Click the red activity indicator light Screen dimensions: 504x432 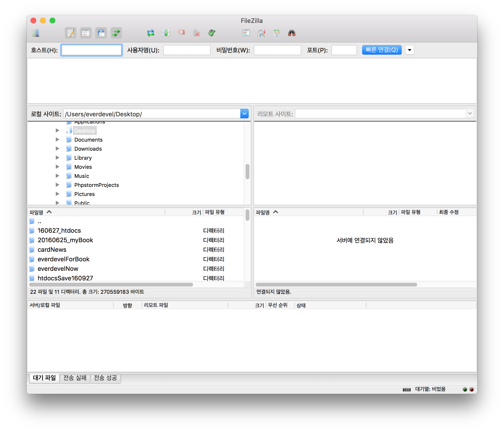(x=472, y=390)
